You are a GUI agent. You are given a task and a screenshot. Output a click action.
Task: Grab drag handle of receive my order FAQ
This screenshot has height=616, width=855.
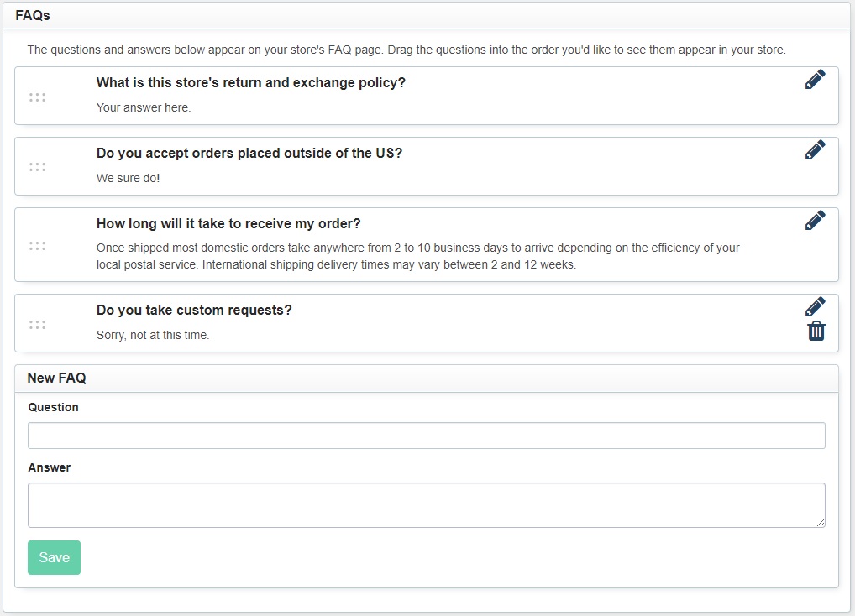tap(37, 246)
